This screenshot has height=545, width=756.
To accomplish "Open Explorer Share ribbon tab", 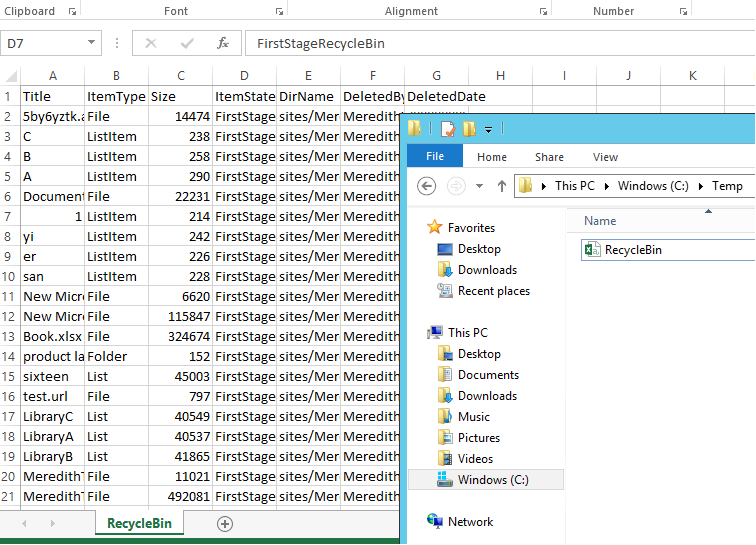I will coord(549,157).
